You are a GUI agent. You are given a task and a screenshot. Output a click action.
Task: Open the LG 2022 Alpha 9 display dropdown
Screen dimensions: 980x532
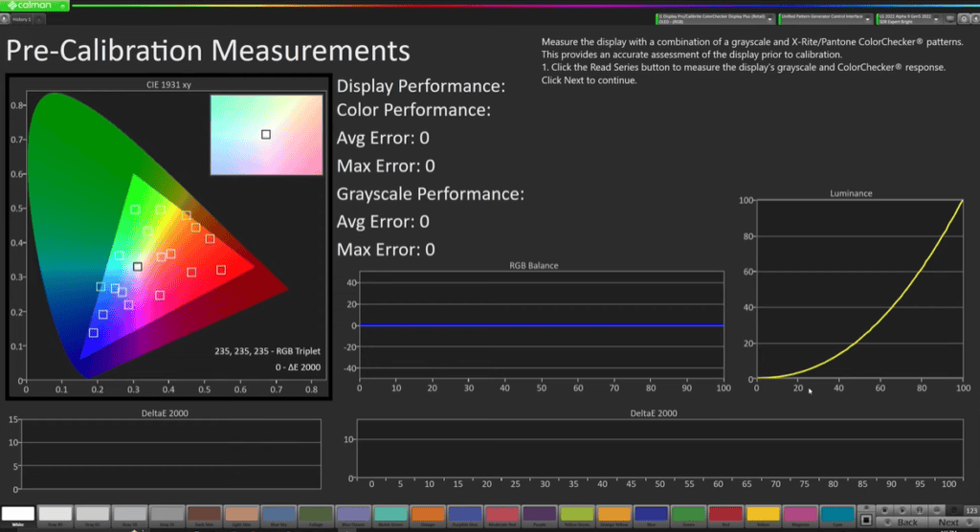coord(909,19)
